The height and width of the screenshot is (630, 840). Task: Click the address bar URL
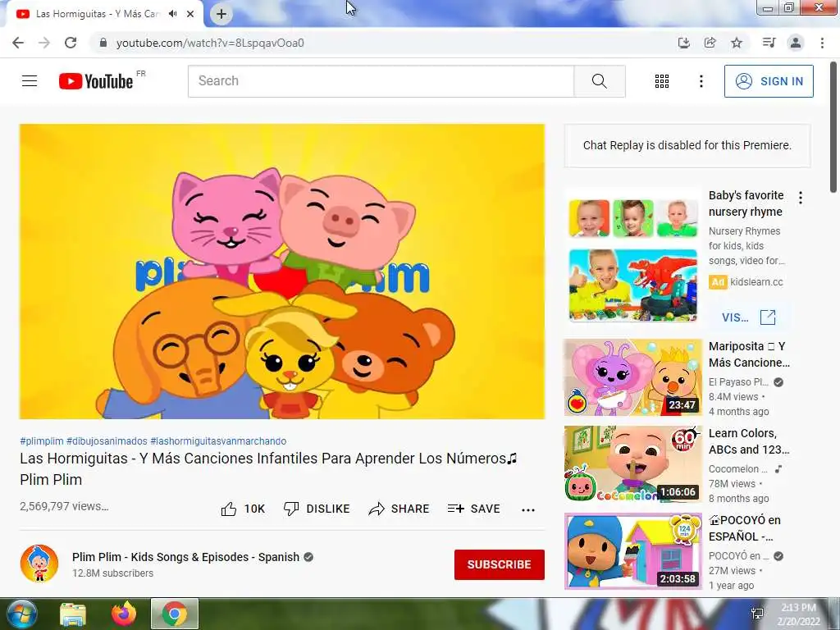[x=210, y=43]
